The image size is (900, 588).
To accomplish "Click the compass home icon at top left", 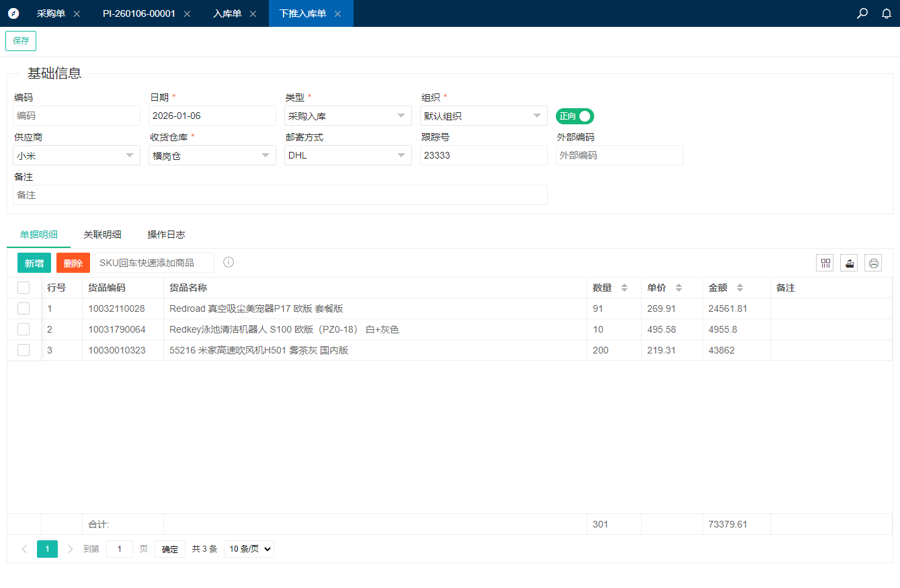I will pyautogui.click(x=13, y=13).
